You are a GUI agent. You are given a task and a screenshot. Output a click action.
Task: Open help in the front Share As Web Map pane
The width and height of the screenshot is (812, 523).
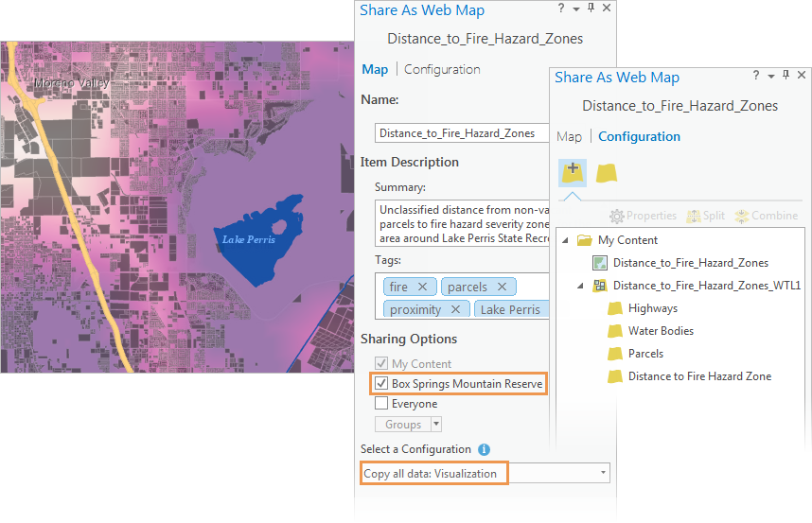tap(756, 76)
